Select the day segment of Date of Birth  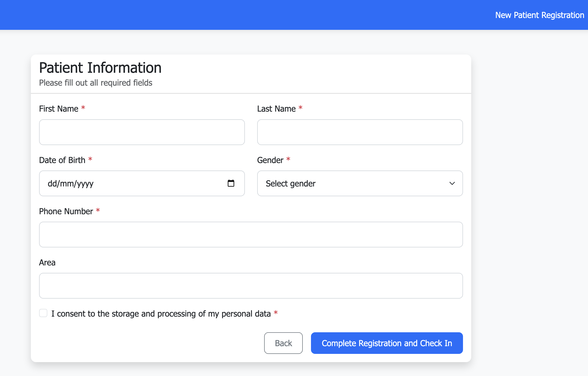click(x=52, y=184)
